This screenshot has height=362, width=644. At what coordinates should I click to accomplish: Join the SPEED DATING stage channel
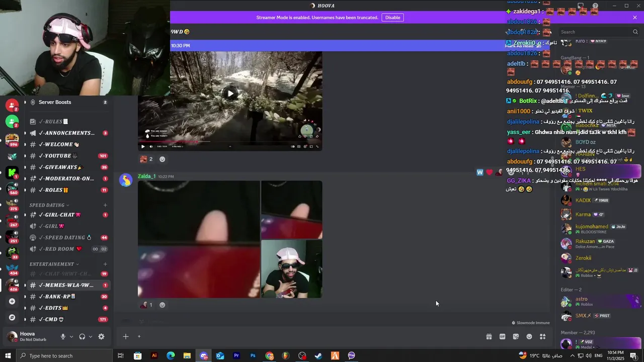tap(68, 237)
